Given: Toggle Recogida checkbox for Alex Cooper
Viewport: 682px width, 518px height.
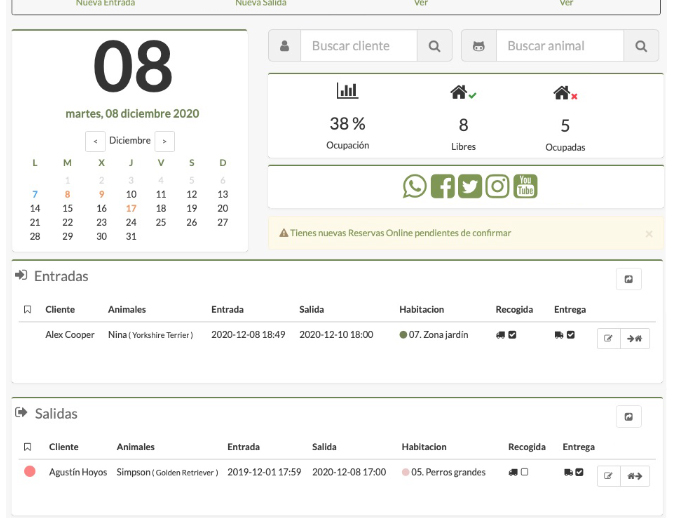Looking at the screenshot, I should (x=512, y=335).
